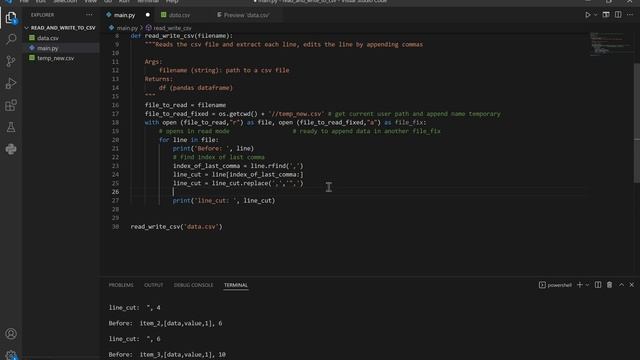Click 'file_to_read = filename' line

pyautogui.click(x=185, y=105)
